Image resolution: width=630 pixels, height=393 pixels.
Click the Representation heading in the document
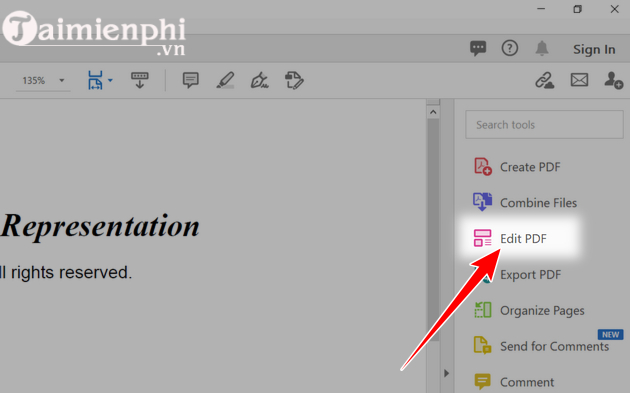pos(100,226)
